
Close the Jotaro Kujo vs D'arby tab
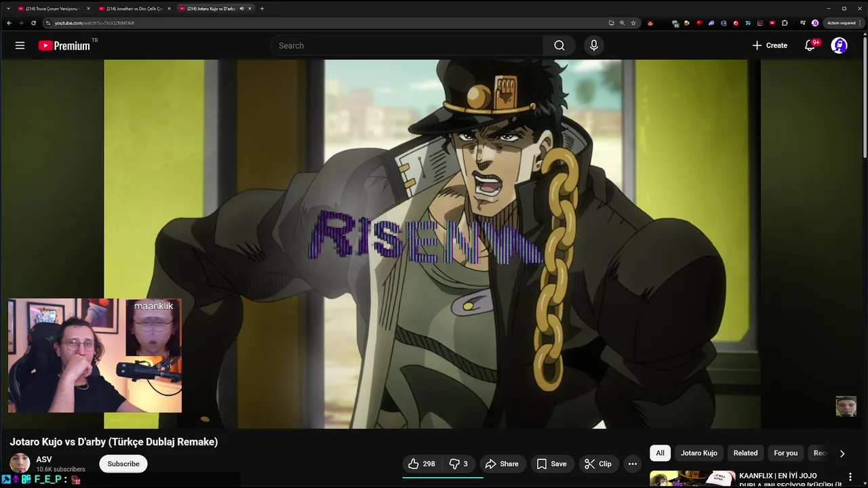[x=250, y=9]
